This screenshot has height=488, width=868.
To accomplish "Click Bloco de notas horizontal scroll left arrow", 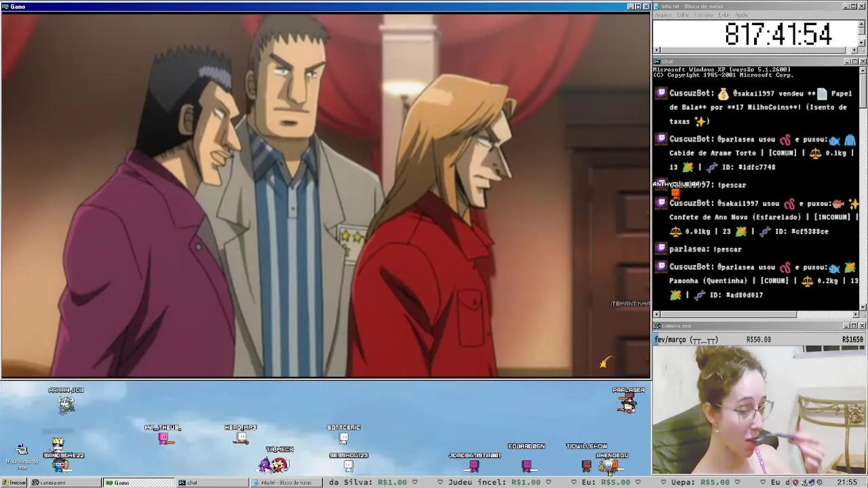I will click(x=656, y=50).
